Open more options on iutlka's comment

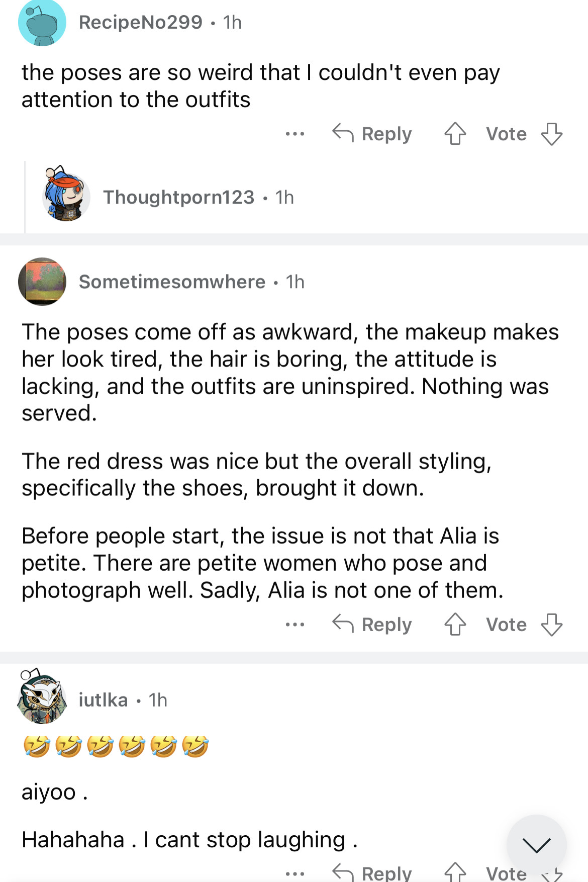tap(295, 874)
